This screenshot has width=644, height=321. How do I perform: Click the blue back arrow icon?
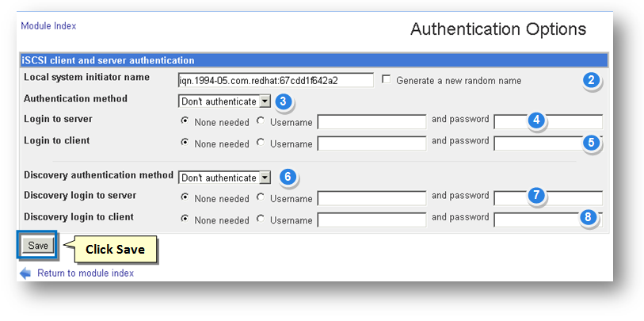coord(25,273)
